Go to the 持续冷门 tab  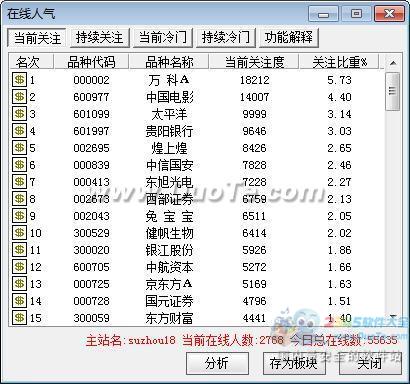(x=226, y=38)
